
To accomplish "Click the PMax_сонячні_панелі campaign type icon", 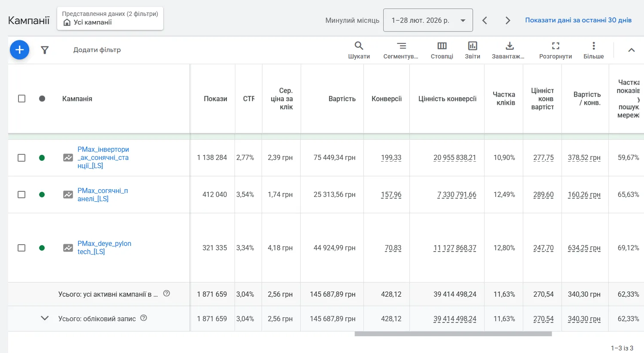I will (x=68, y=195).
